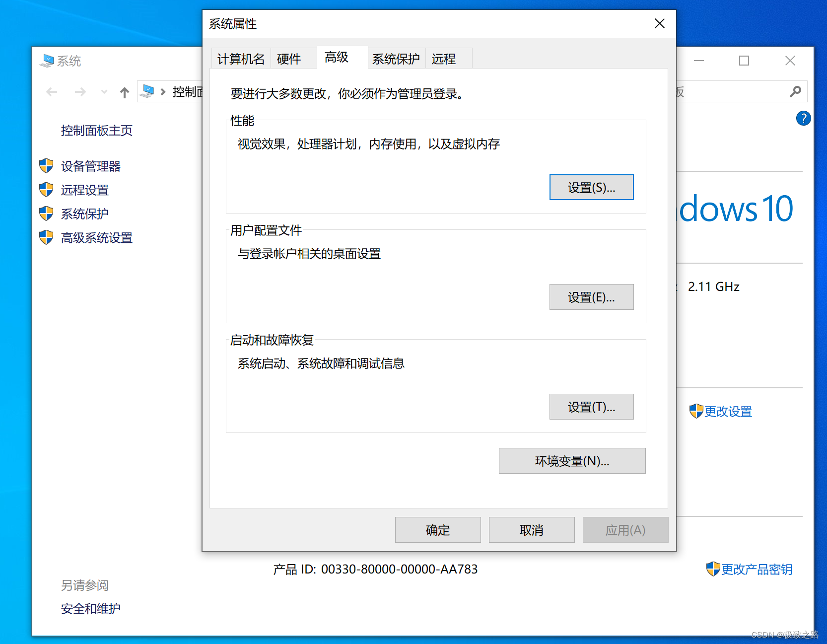Click the 2.11 GHz processor speed text
The image size is (827, 644).
coord(713,286)
